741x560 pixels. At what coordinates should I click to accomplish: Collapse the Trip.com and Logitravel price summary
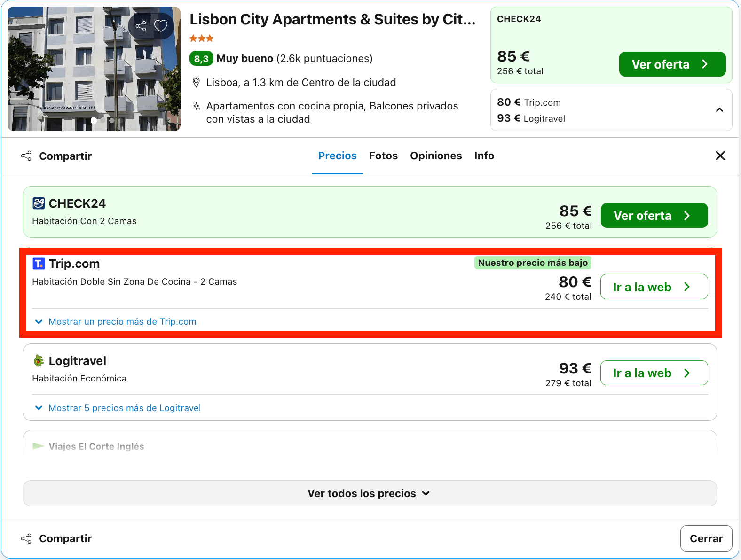click(x=719, y=110)
